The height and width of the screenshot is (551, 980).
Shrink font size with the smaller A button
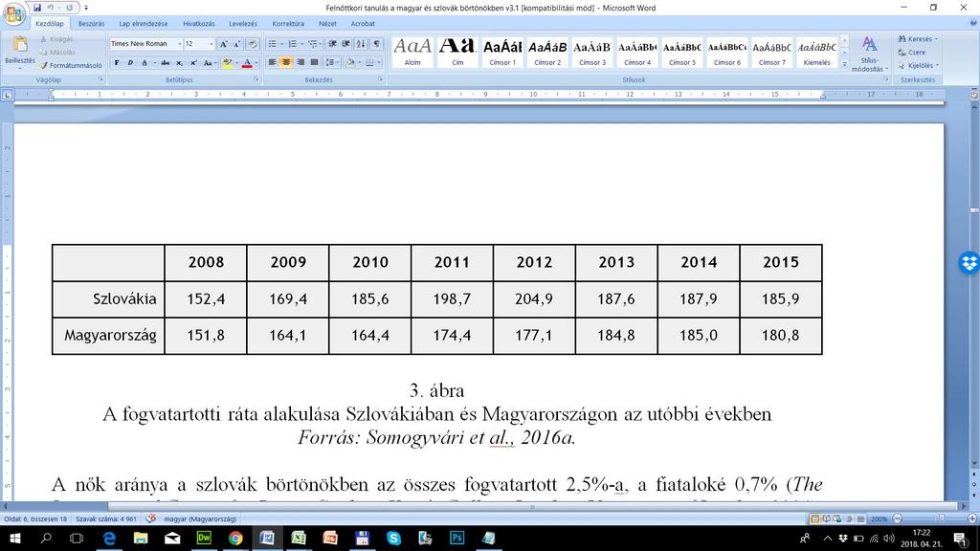pos(237,44)
